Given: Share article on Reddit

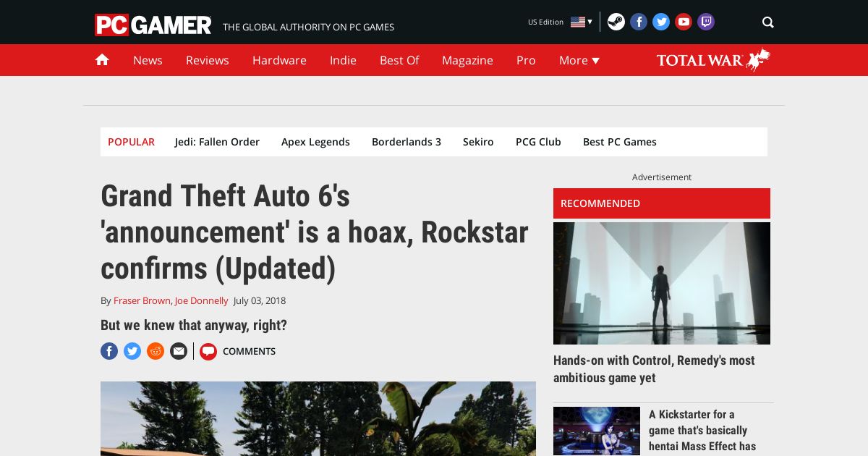Looking at the screenshot, I should click(x=156, y=351).
